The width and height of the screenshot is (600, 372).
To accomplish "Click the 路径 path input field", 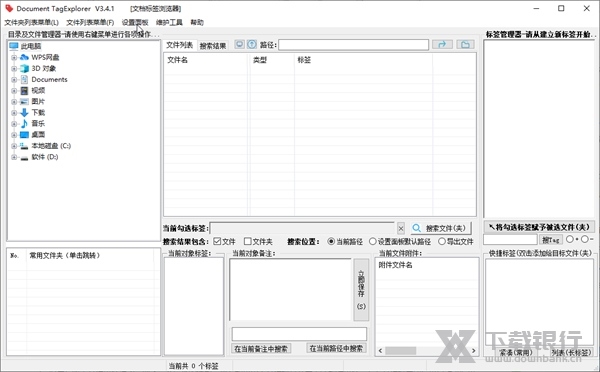I will [354, 45].
